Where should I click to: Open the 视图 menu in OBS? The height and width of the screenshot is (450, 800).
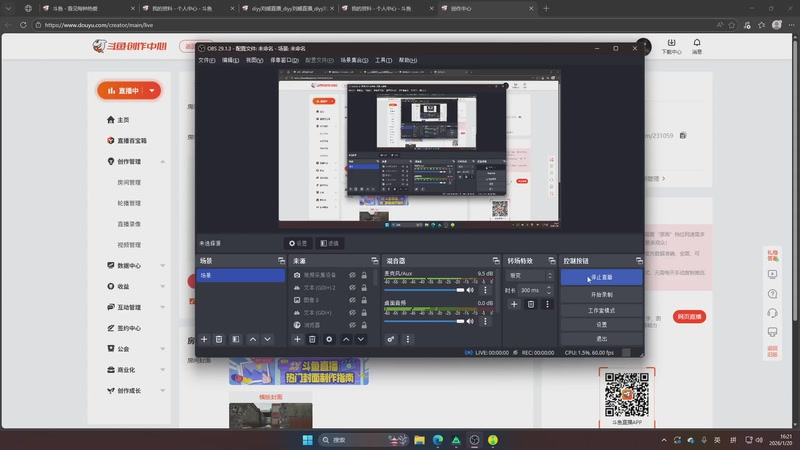tap(254, 60)
